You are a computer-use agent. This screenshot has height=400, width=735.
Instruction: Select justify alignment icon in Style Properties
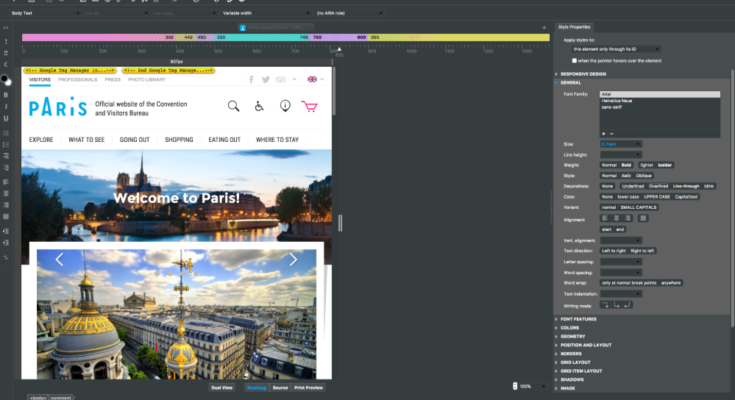point(643,218)
